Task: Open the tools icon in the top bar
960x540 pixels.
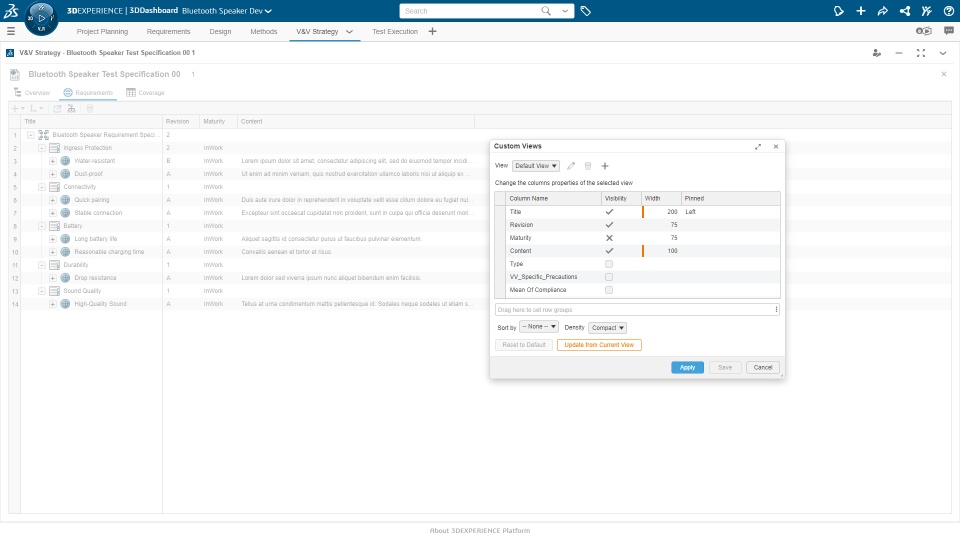Action: 926,11
